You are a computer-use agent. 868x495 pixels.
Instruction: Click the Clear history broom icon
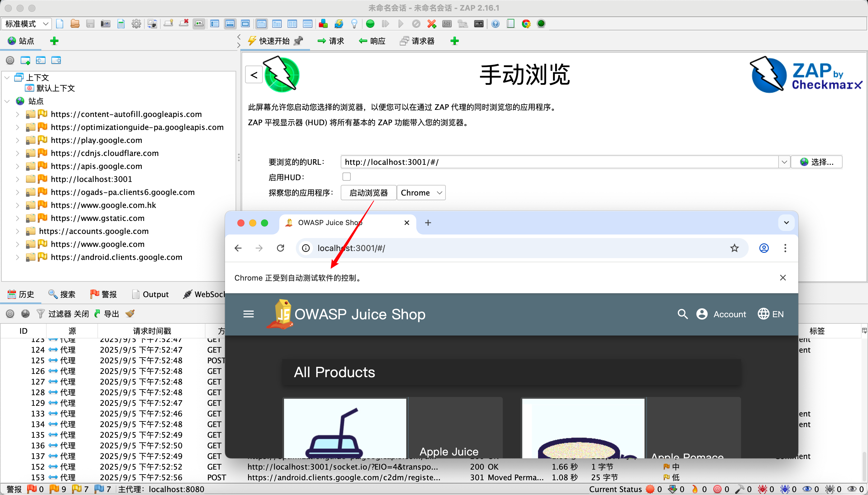coord(130,313)
